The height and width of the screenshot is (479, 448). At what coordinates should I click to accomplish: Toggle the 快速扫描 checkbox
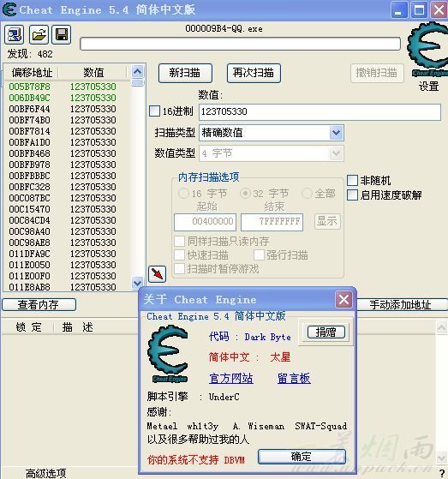[x=180, y=254]
